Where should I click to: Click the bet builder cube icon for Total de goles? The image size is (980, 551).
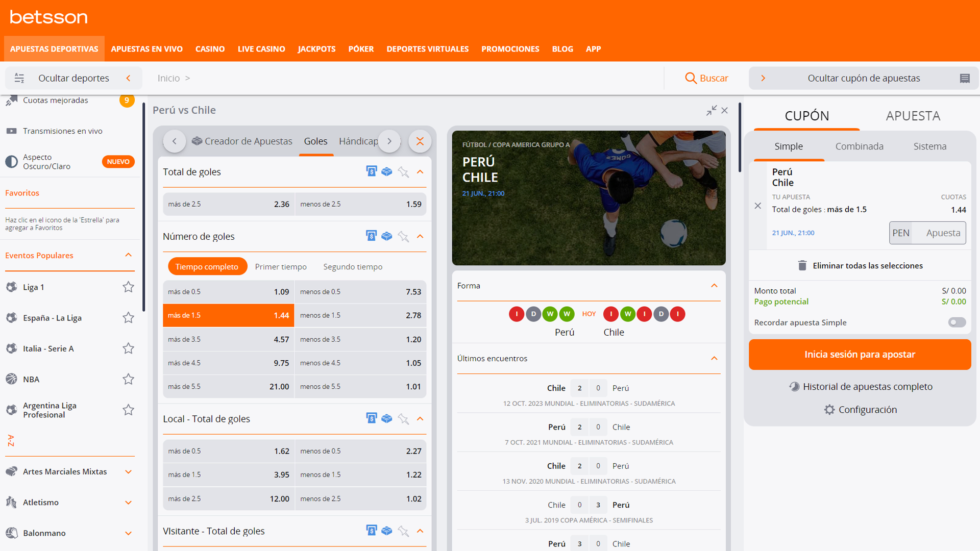click(387, 172)
